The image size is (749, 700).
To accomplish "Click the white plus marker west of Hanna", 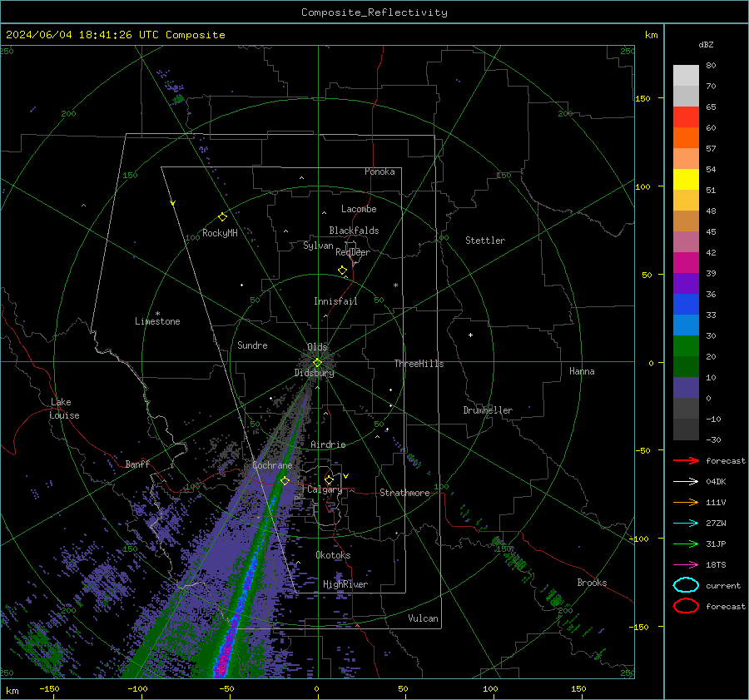I will tap(470, 335).
